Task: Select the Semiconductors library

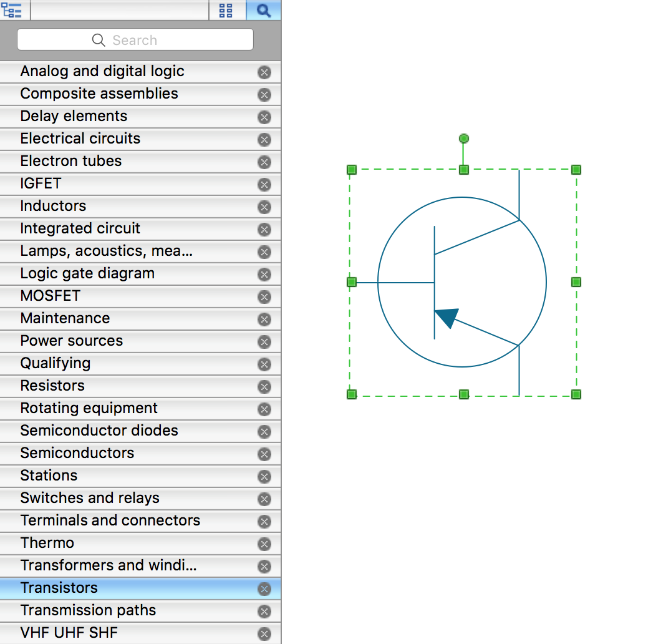Action: pos(140,454)
